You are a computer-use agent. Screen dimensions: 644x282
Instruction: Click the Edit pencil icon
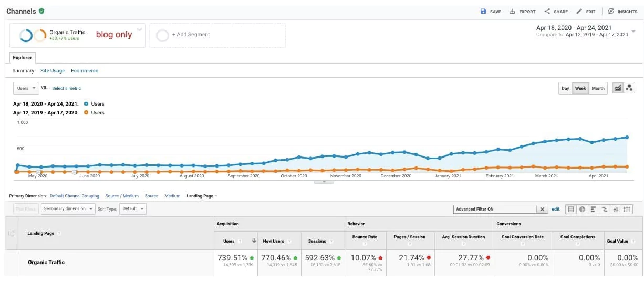579,12
